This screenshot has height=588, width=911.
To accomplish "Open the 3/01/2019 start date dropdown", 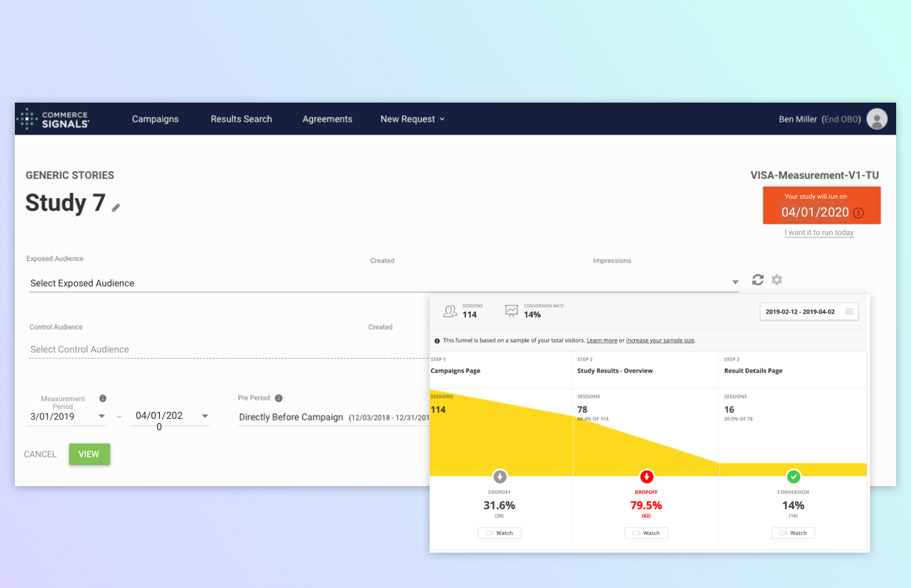I will (x=68, y=417).
